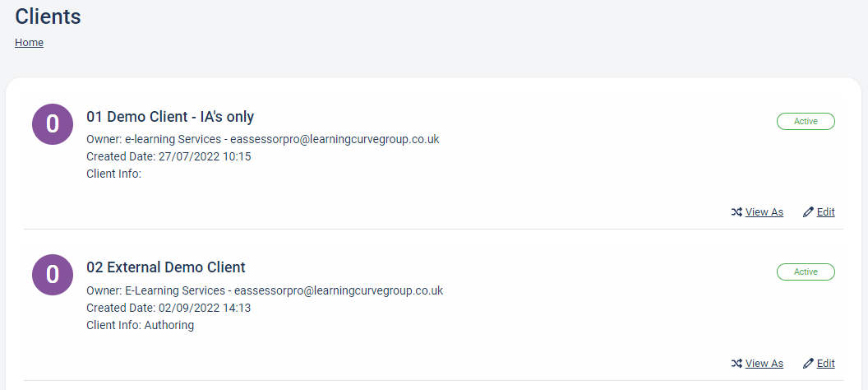Click owner email of 02 External Demo Client

(x=339, y=290)
